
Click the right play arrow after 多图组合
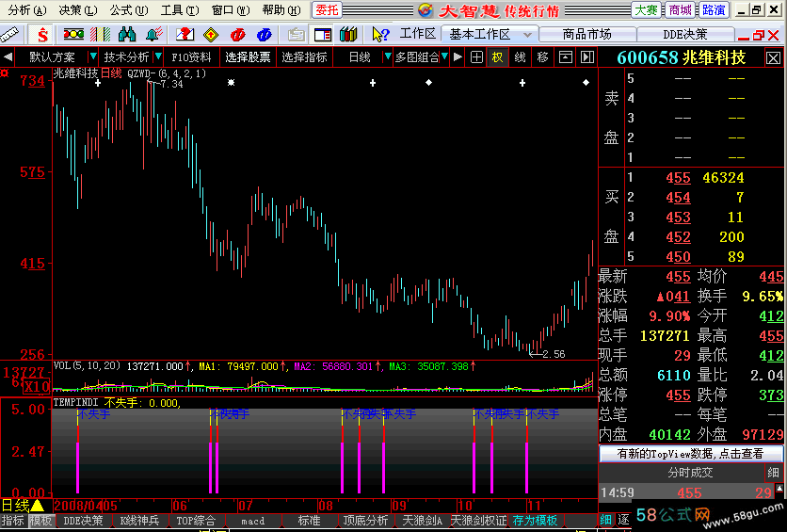(458, 57)
